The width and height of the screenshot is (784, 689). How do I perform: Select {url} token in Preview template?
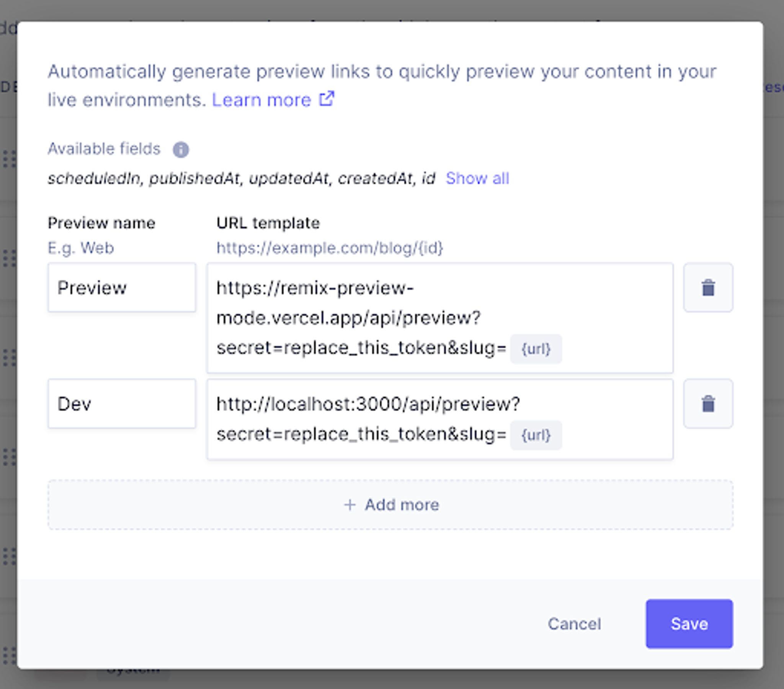coord(536,349)
